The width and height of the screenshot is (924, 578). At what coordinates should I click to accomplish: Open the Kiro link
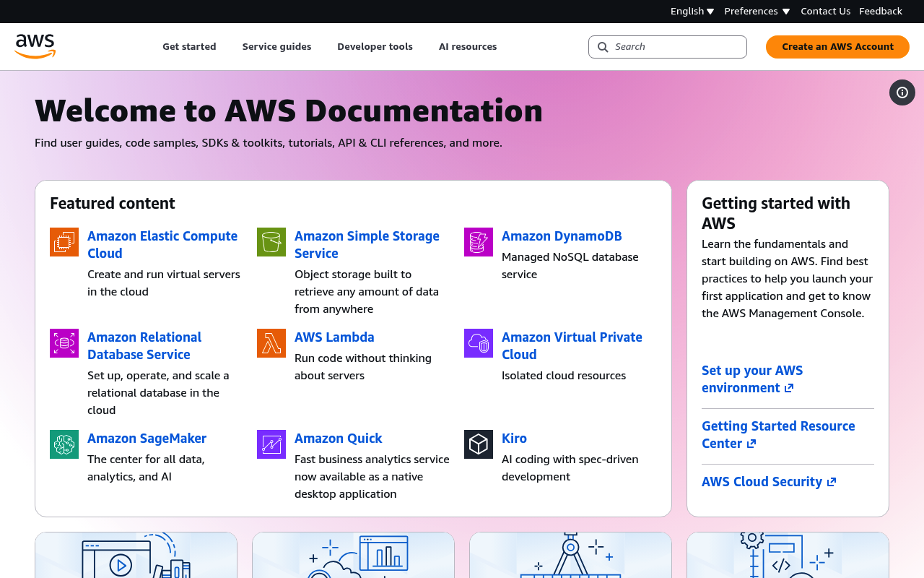pos(514,439)
